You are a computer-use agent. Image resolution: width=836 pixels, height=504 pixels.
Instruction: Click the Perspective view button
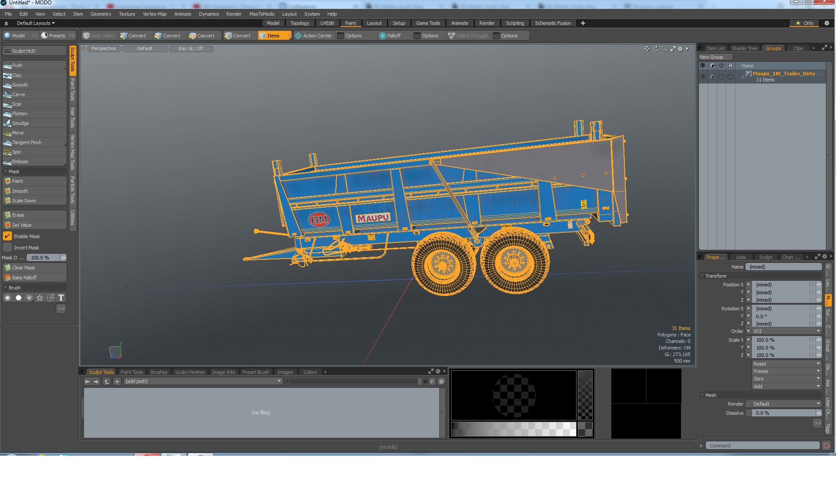click(104, 48)
